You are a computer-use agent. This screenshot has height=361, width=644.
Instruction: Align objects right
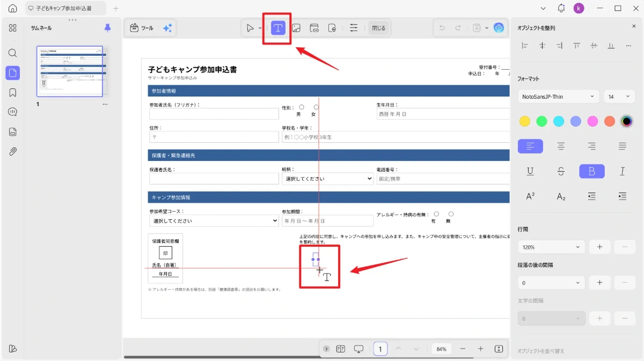tap(560, 46)
